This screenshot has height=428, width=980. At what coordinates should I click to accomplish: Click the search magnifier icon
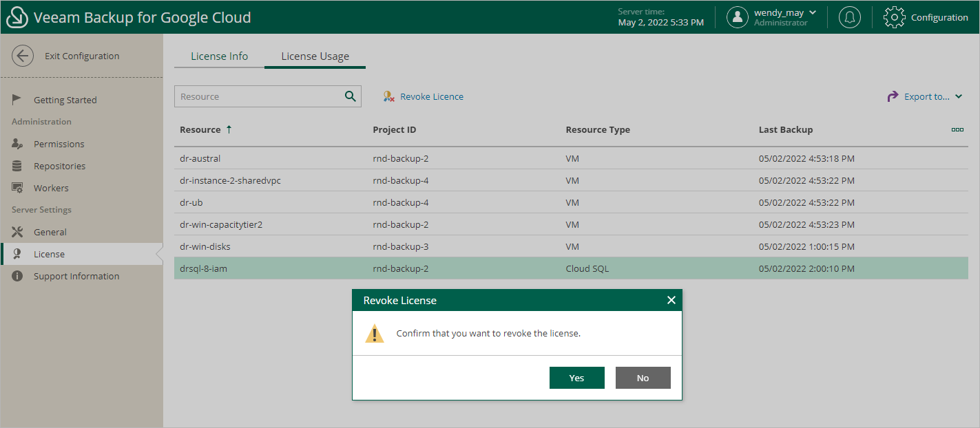[351, 96]
